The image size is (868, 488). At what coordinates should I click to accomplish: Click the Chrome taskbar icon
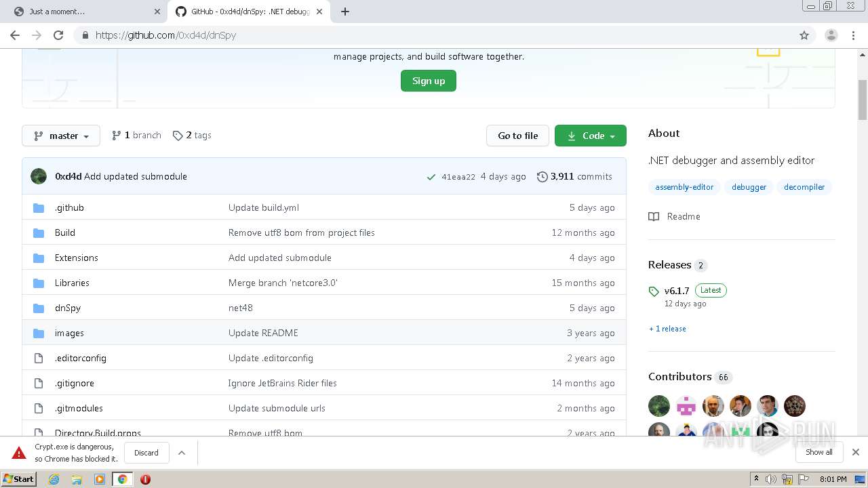pyautogui.click(x=123, y=479)
